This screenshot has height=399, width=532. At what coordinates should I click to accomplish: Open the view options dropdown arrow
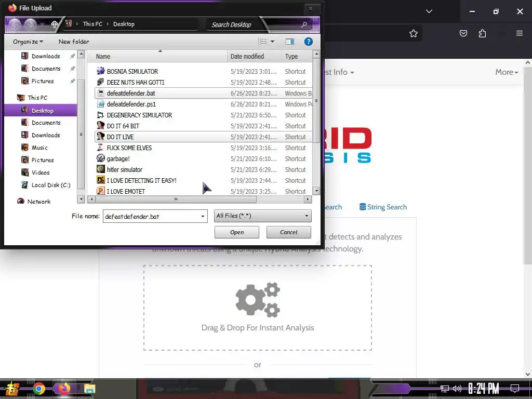tap(272, 42)
